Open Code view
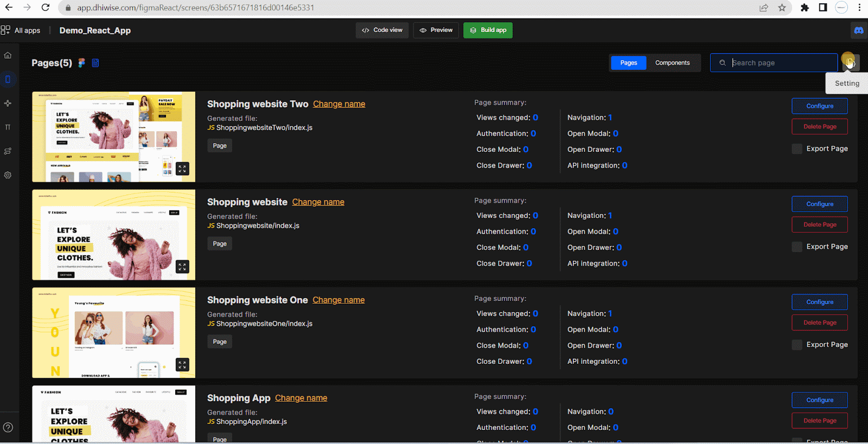Image resolution: width=868 pixels, height=444 pixels. pos(382,30)
